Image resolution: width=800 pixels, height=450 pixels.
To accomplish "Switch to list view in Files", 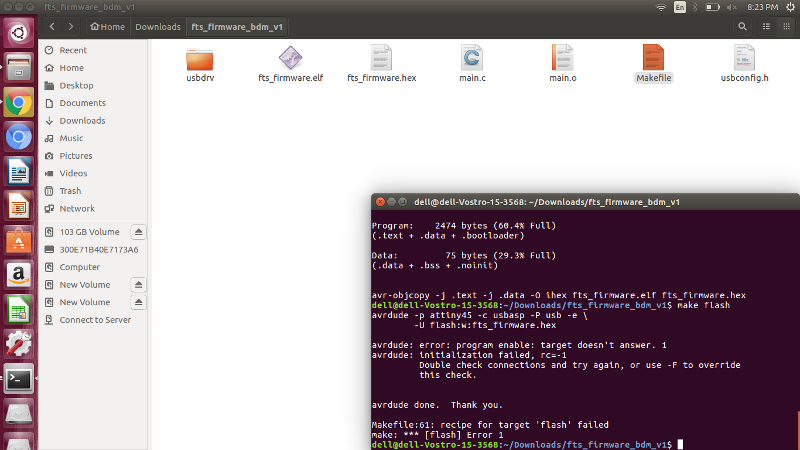I will coord(766,27).
